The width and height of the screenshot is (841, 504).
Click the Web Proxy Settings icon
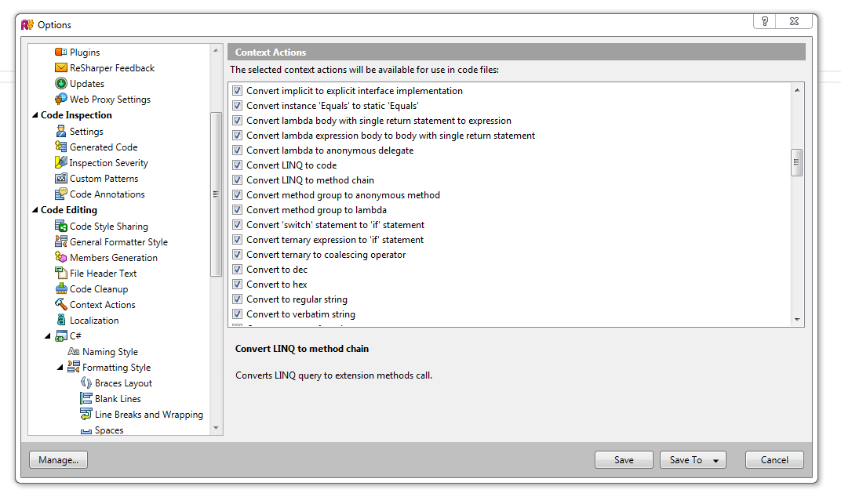coord(60,99)
